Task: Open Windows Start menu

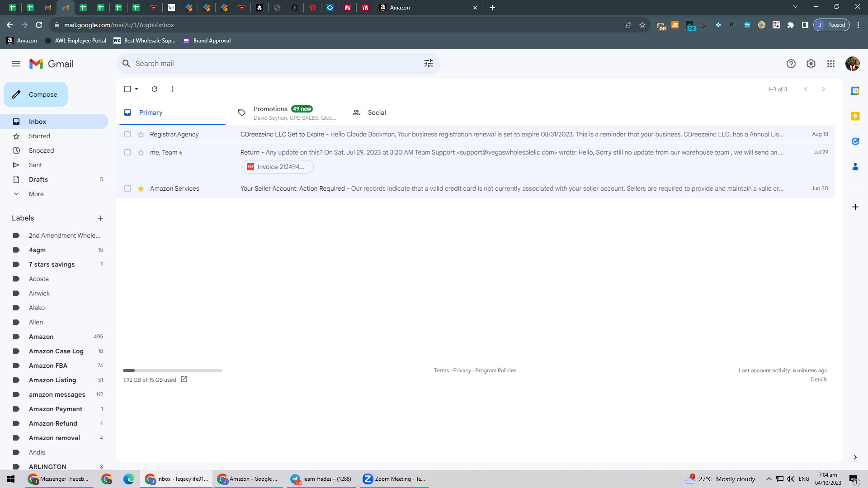Action: coord(11,479)
